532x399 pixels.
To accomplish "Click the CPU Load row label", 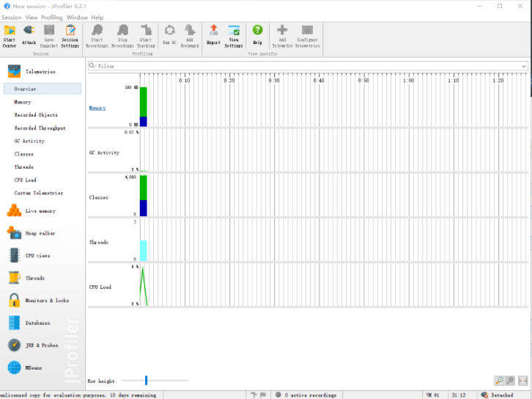I will (100, 288).
